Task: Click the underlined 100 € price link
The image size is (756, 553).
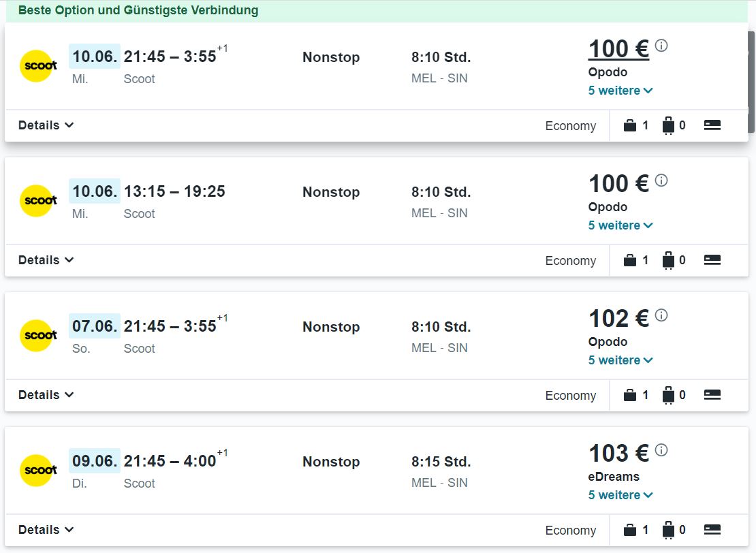Action: point(619,49)
